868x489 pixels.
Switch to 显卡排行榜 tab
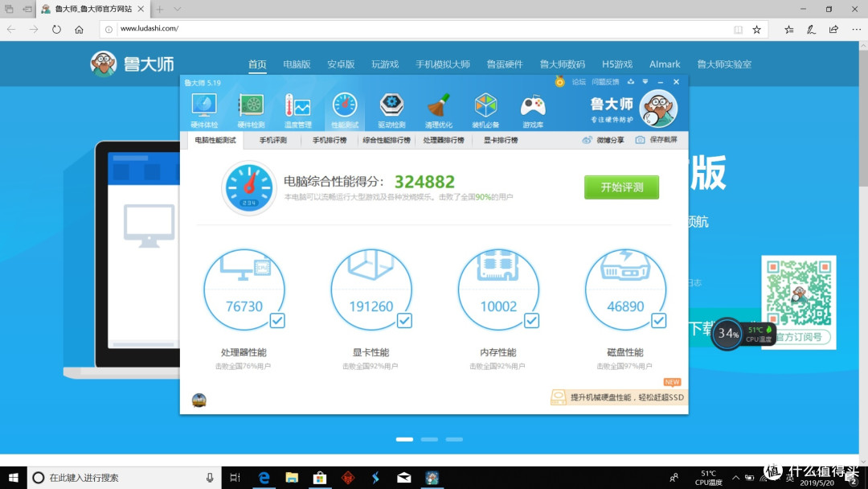pos(501,140)
